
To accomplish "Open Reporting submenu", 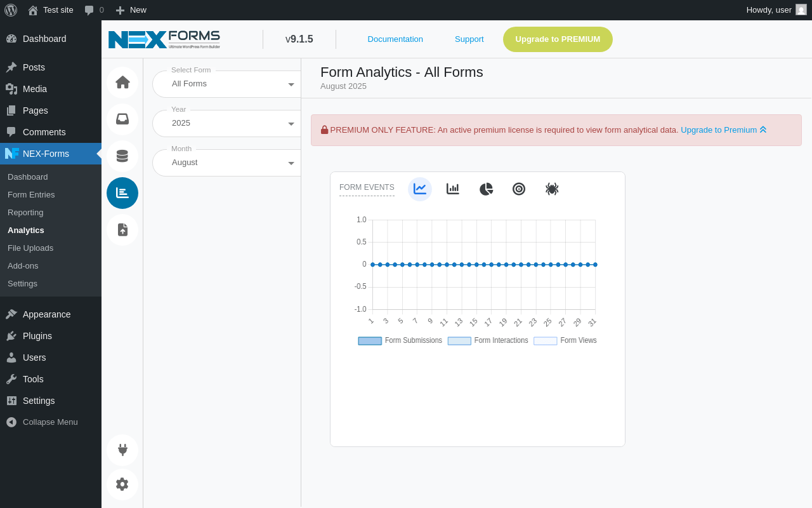I will tap(51, 213).
